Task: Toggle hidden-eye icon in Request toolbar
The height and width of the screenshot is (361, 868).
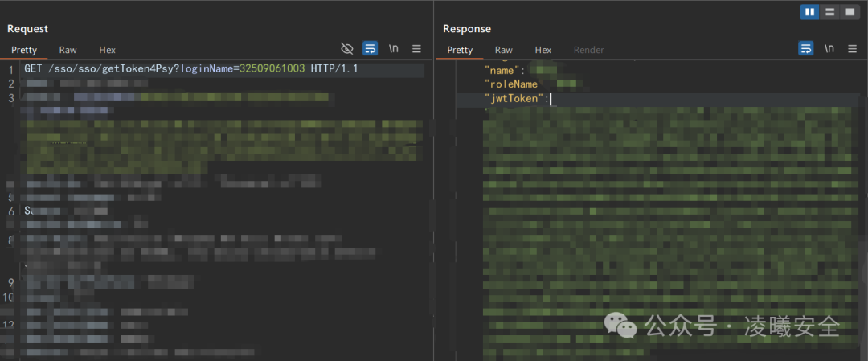Action: click(347, 49)
